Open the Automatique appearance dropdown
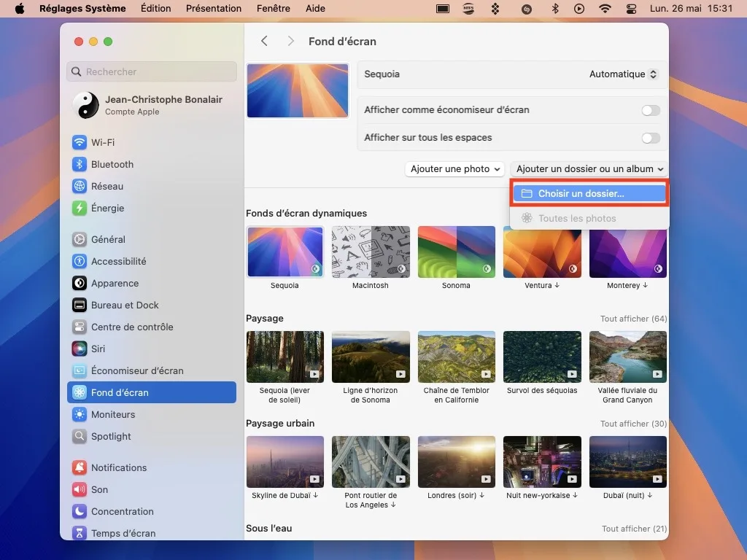Image resolution: width=747 pixels, height=560 pixels. click(623, 74)
